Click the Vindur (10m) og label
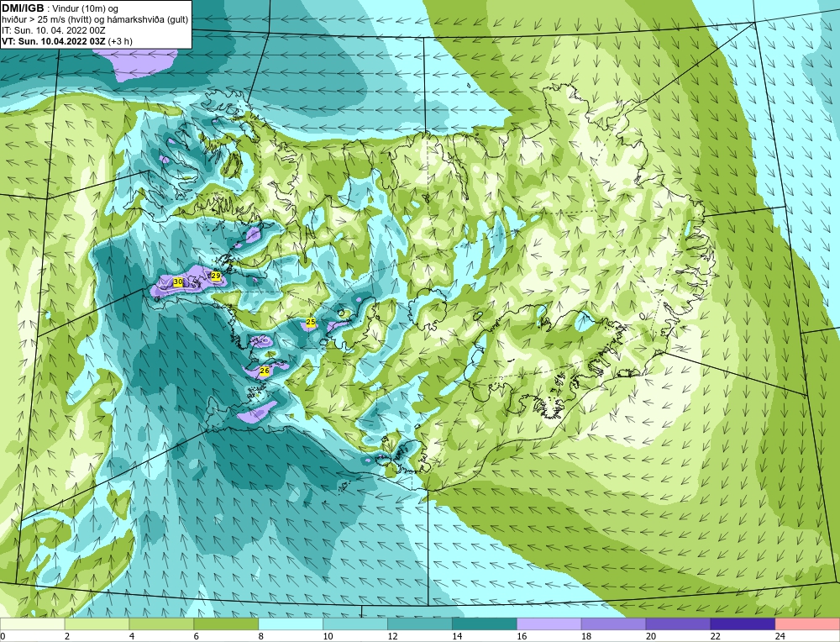Image resolution: width=840 pixels, height=642 pixels. pyautogui.click(x=85, y=9)
